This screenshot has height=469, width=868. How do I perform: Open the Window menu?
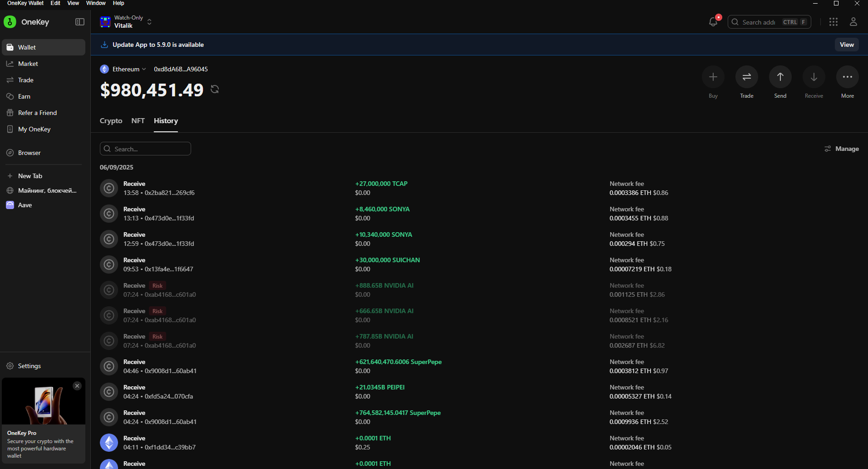pos(96,3)
